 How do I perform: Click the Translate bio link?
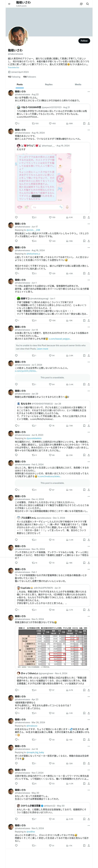tap(14, 68)
